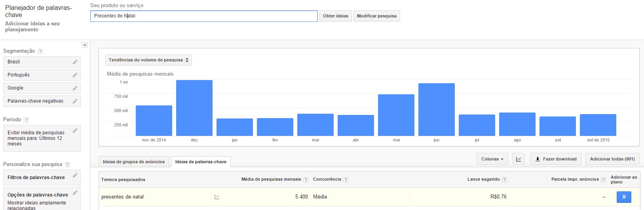Open trend chart icon for presentes de natal
This screenshot has height=210, width=644.
tap(217, 197)
